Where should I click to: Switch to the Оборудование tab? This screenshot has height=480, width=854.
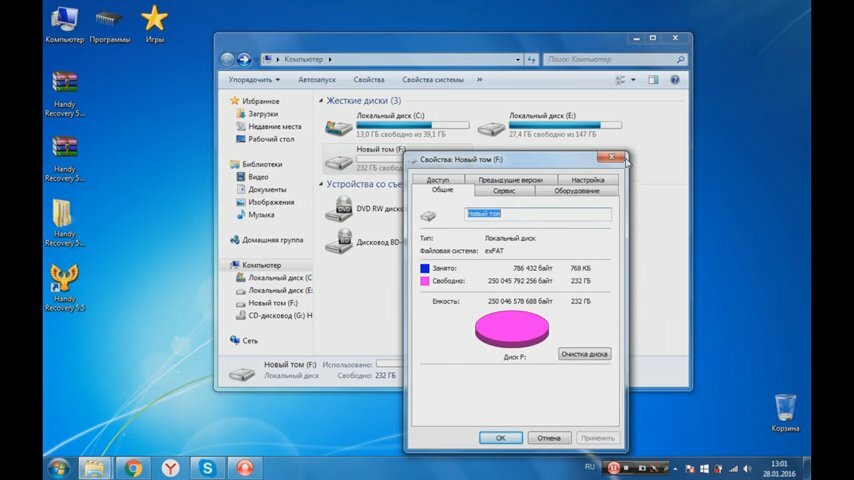[x=577, y=191]
